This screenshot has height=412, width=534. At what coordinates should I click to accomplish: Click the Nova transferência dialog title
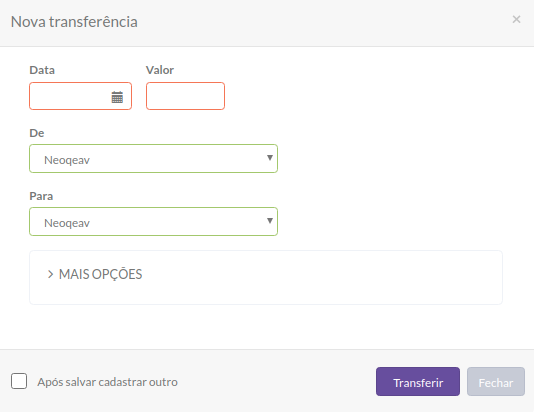pos(74,22)
